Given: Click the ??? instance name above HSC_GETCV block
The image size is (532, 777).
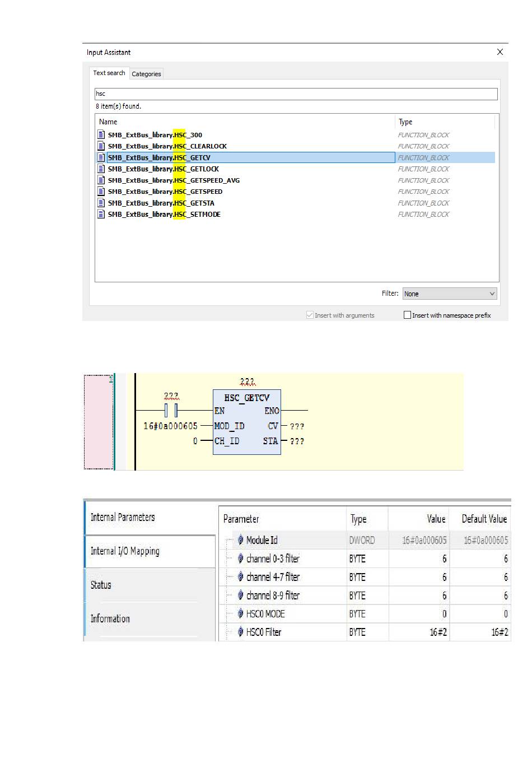Looking at the screenshot, I should 247,381.
